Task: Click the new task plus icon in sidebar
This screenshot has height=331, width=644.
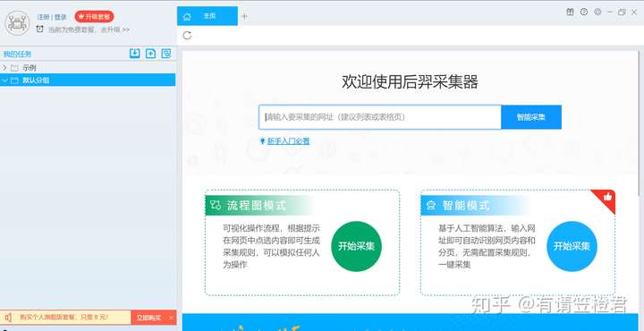Action: point(151,54)
